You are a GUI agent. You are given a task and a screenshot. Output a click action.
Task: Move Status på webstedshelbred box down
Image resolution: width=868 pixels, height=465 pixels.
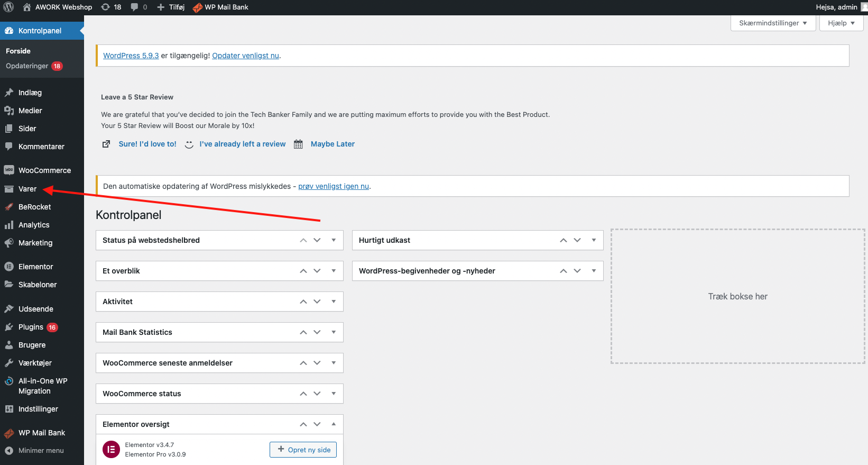tap(317, 240)
